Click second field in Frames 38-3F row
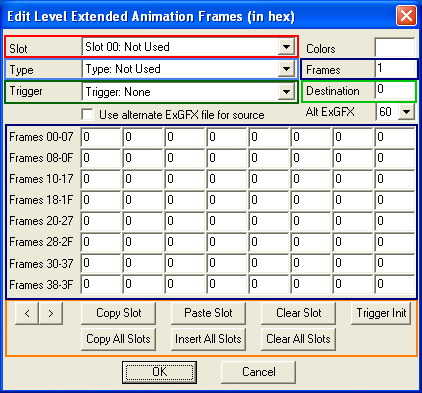This screenshot has width=422, height=393. click(x=143, y=284)
